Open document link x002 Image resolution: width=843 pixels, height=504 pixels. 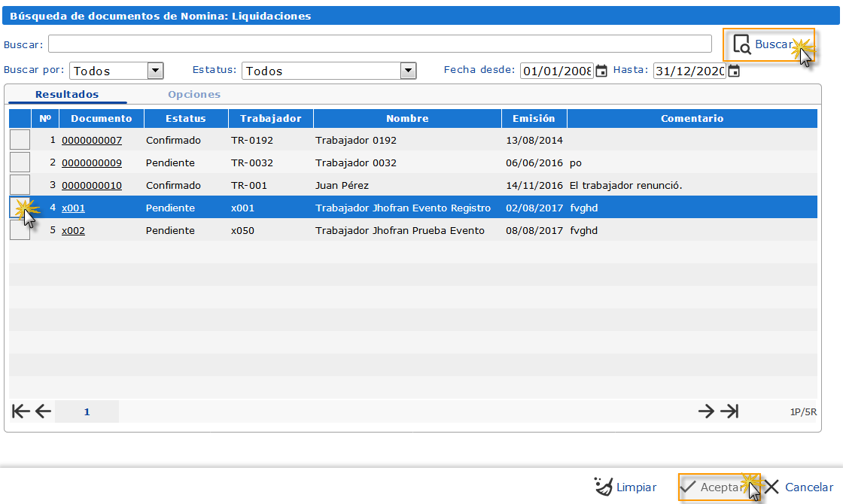73,231
